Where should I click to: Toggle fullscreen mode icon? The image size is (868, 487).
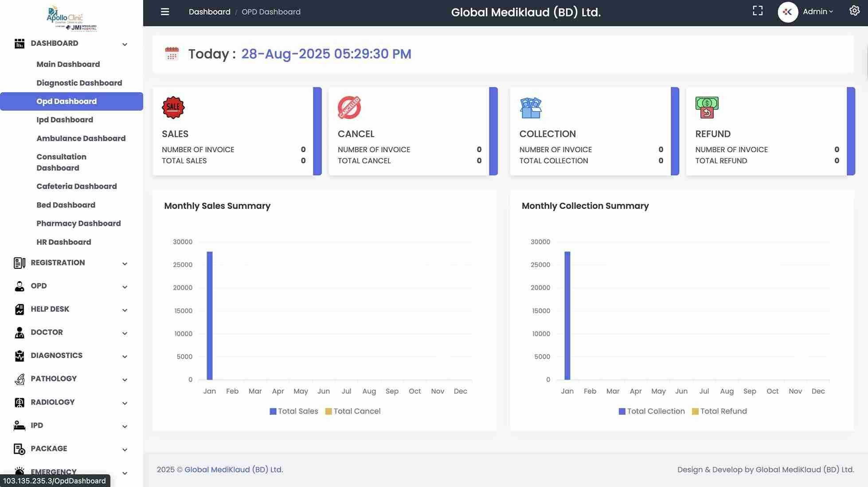coord(758,12)
